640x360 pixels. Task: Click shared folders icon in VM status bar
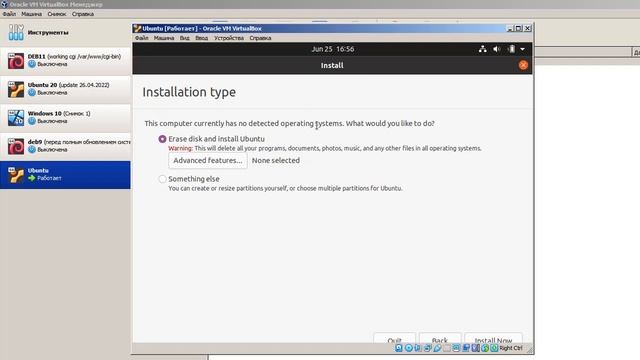point(447,348)
